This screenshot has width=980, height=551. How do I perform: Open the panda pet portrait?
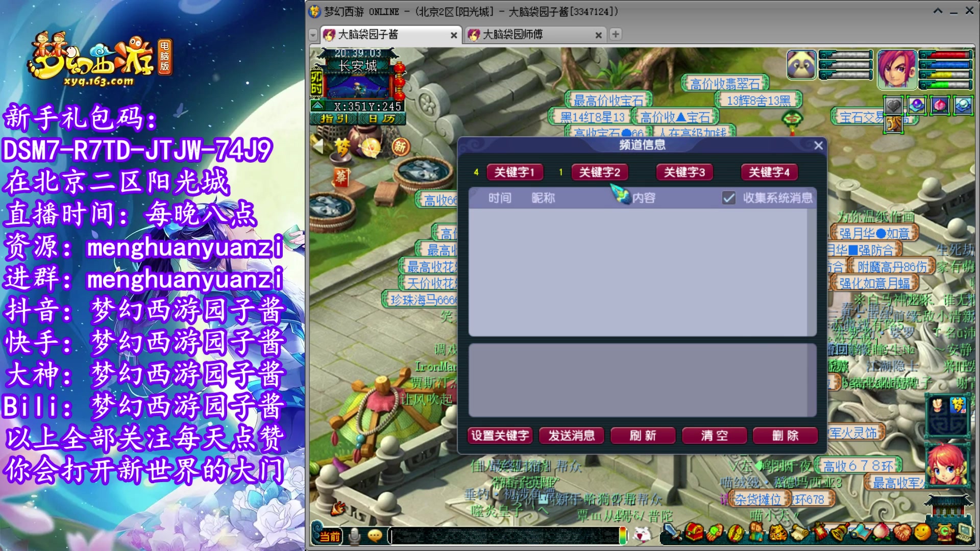click(801, 65)
